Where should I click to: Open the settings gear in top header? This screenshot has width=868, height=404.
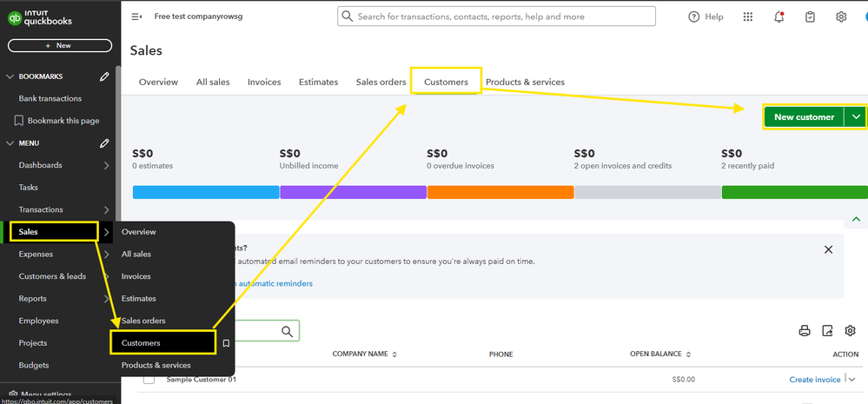point(841,17)
